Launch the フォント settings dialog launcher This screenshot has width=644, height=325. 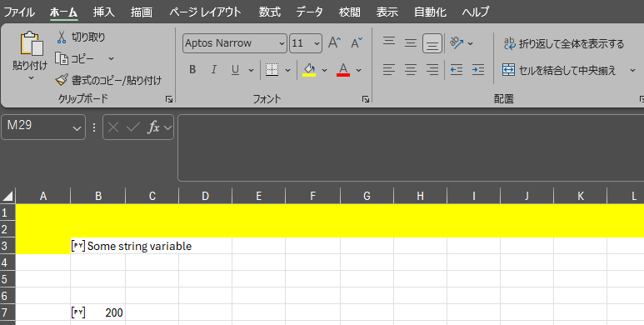(366, 99)
